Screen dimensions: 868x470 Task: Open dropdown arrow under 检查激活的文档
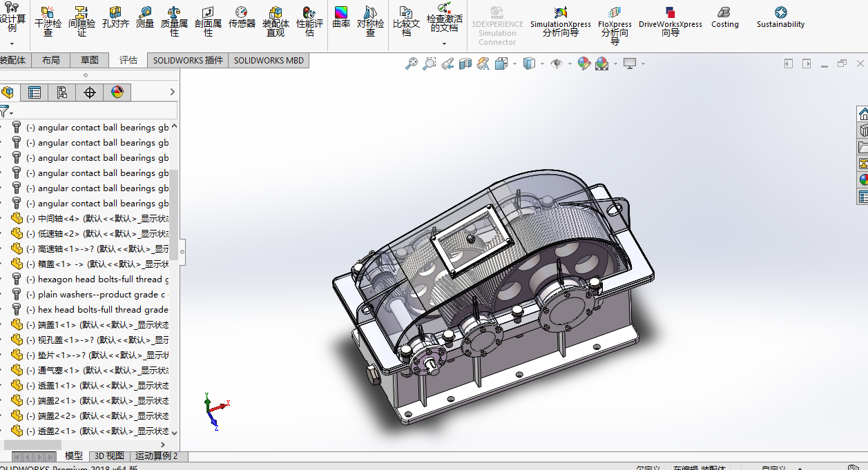click(x=444, y=43)
